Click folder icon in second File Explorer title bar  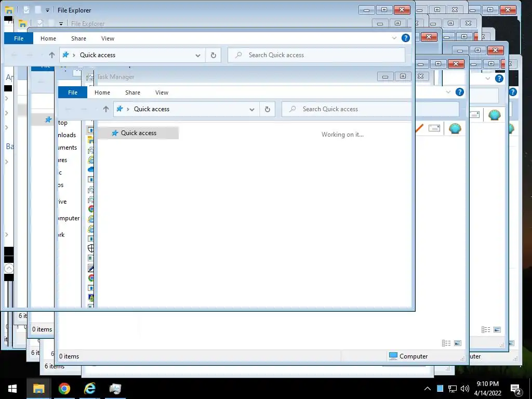pos(22,23)
